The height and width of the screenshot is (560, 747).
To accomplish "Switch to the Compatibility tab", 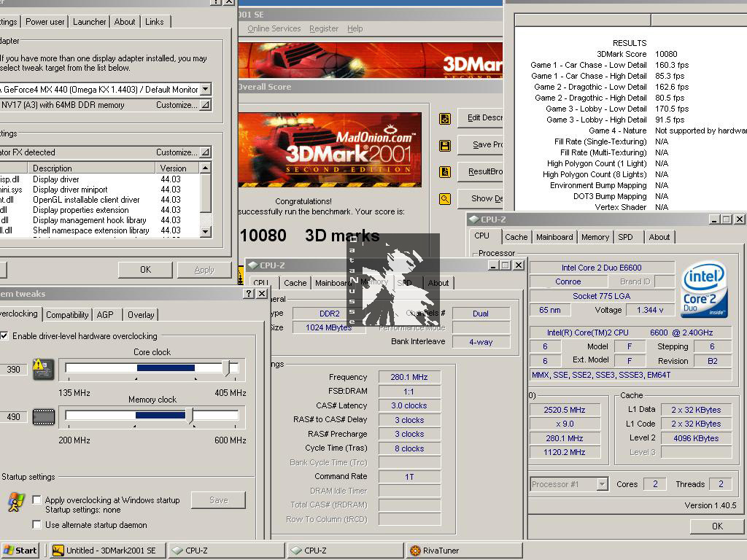I will [x=67, y=315].
